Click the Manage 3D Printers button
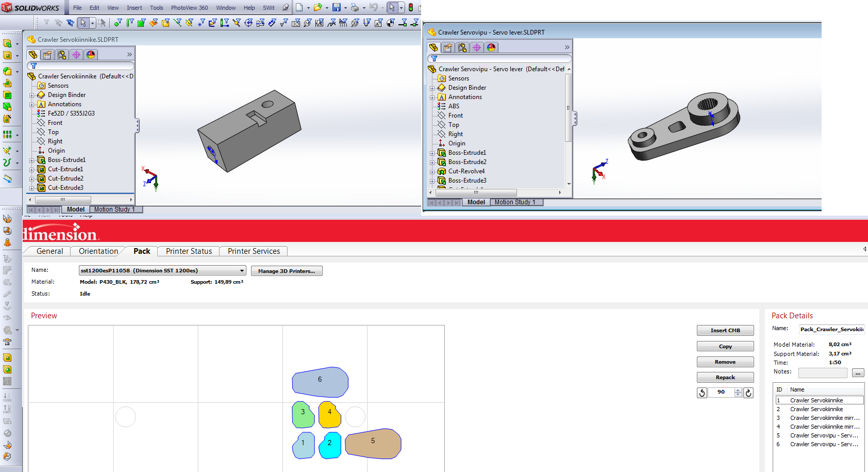868x472 pixels. (x=286, y=271)
